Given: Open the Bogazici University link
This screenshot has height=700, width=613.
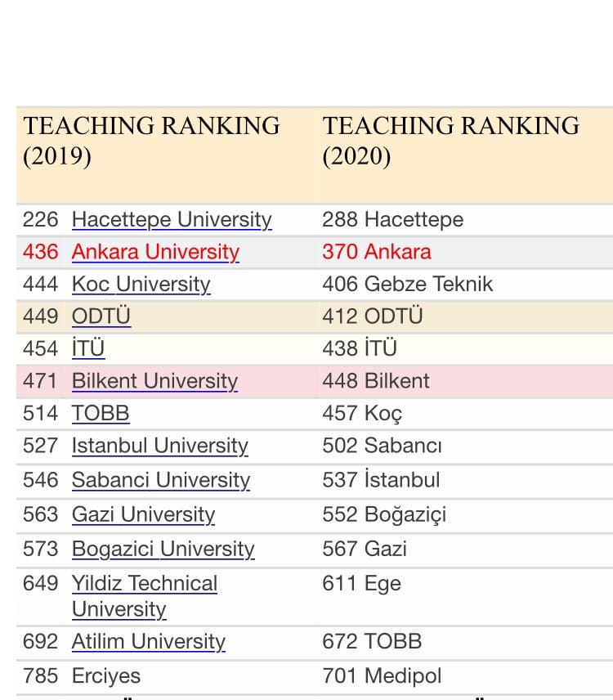Looking at the screenshot, I should click(163, 549).
